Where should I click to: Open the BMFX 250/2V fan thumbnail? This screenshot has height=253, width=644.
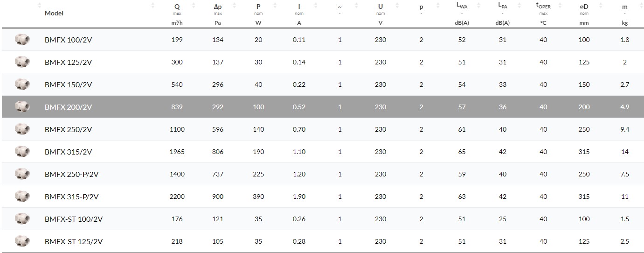pos(22,129)
